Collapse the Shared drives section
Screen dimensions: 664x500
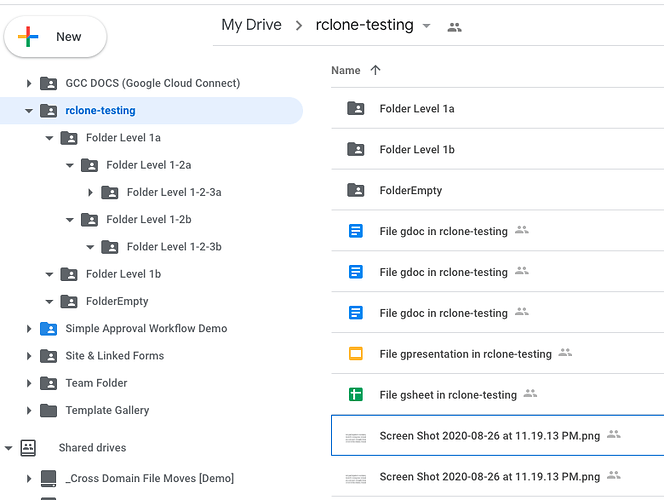pyautogui.click(x=8, y=448)
